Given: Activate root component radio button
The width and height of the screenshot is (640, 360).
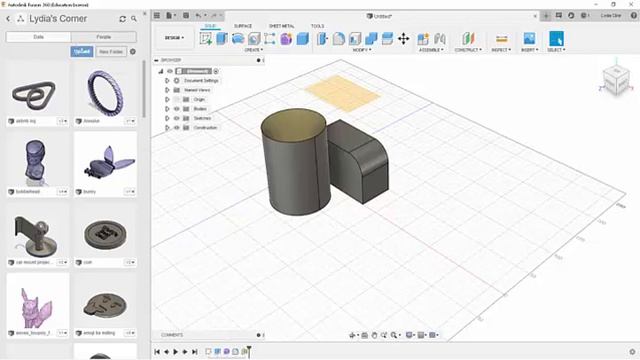Looking at the screenshot, I should (x=216, y=71).
